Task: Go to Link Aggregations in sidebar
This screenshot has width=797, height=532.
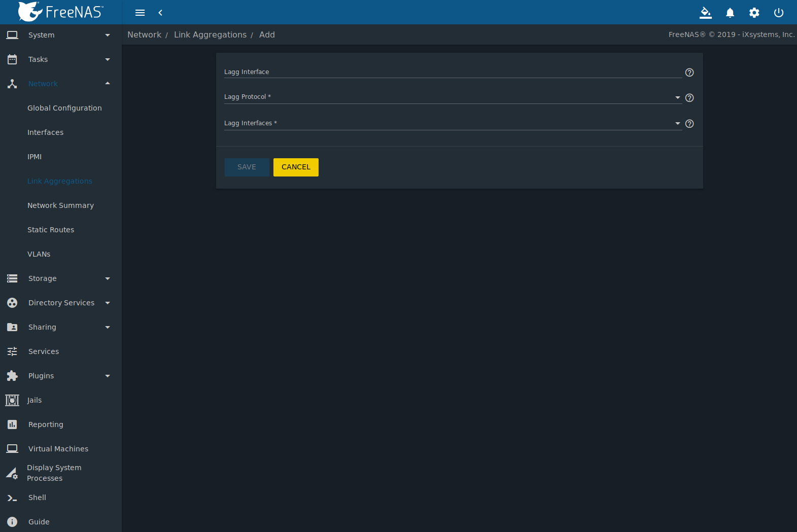Action: [x=60, y=181]
